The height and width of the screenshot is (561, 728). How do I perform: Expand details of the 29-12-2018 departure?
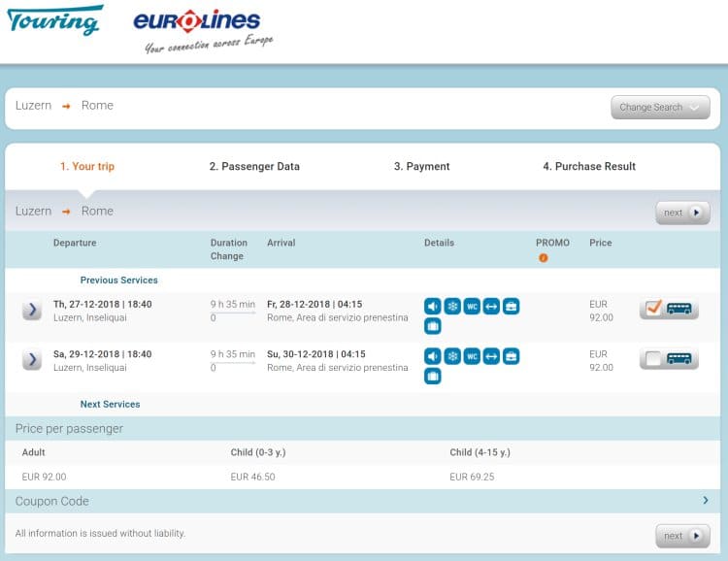pyautogui.click(x=32, y=360)
